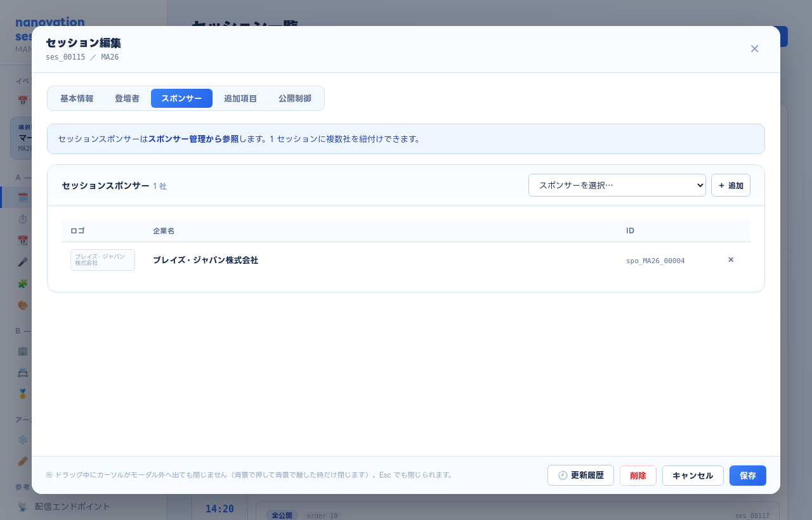Click the palette icon in the background sidebar
This screenshot has height=520, width=812.
point(23,305)
